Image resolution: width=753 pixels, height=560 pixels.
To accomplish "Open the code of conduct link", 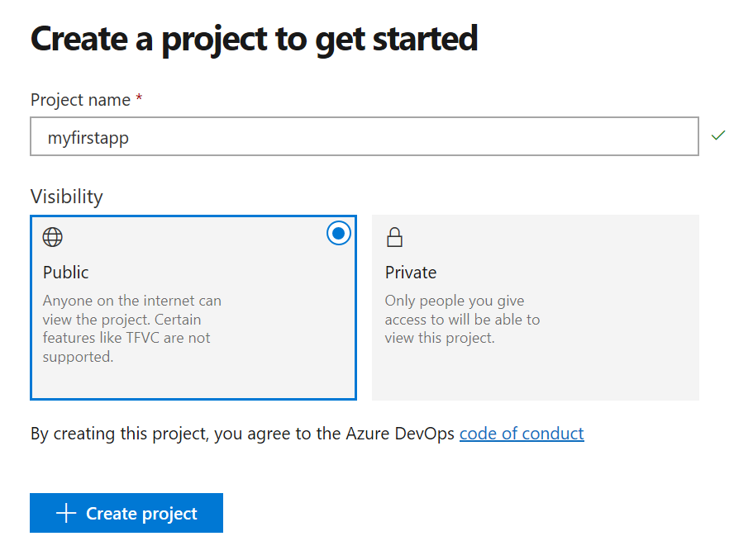I will (522, 434).
